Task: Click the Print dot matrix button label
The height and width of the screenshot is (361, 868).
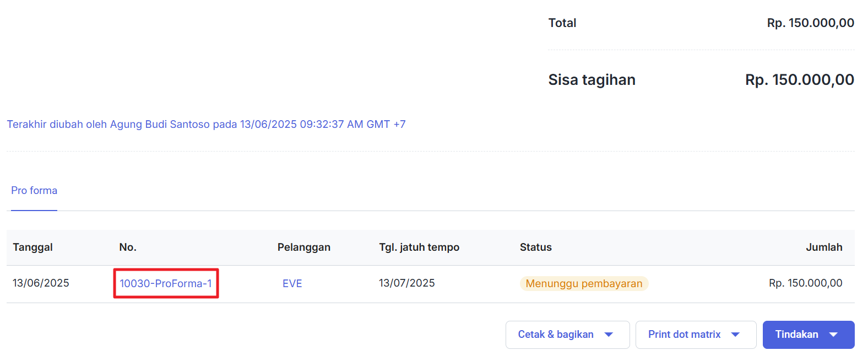Action: tap(684, 335)
